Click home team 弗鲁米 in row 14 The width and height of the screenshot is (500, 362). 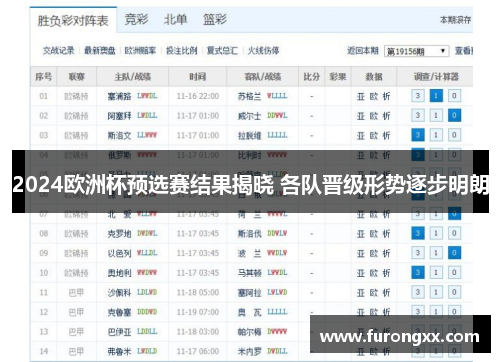[119, 351]
